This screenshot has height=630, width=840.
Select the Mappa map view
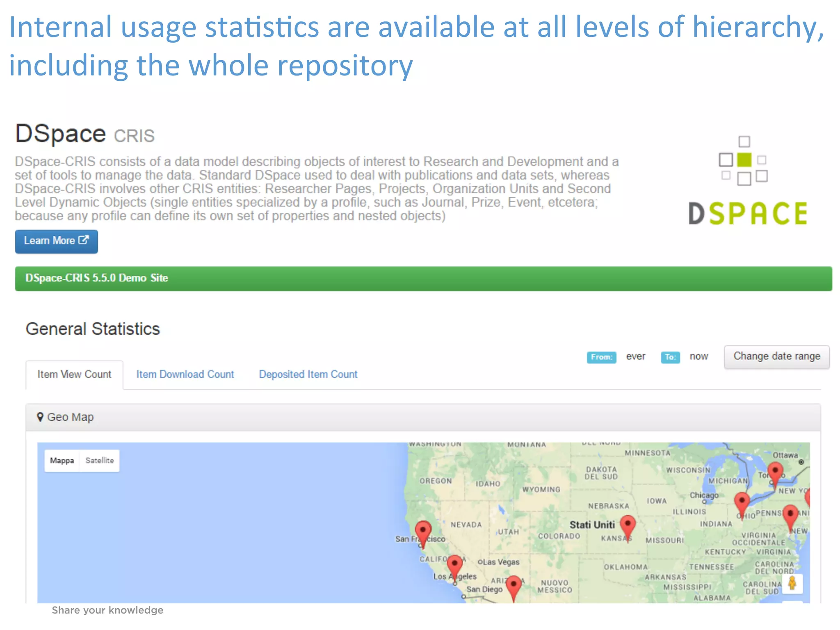point(62,461)
